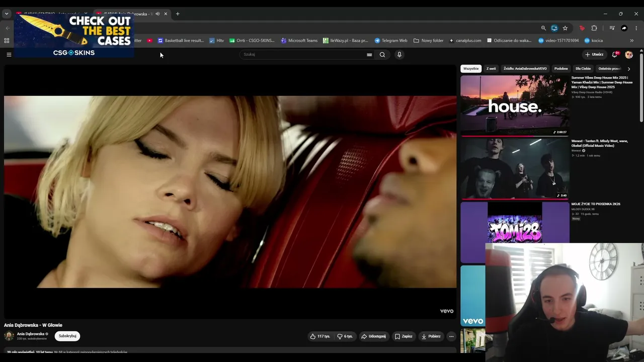644x362 pixels.
Task: Select the Dla Ciebie filter chip
Action: (583, 68)
